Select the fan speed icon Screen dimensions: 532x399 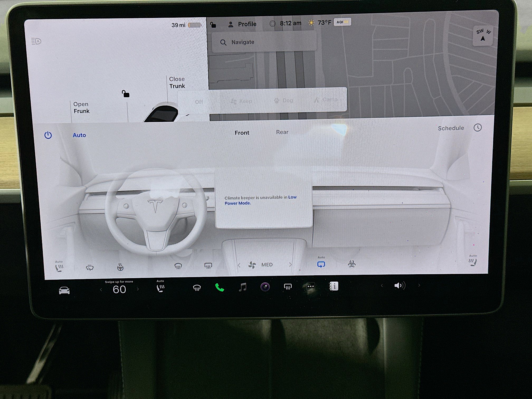[253, 264]
